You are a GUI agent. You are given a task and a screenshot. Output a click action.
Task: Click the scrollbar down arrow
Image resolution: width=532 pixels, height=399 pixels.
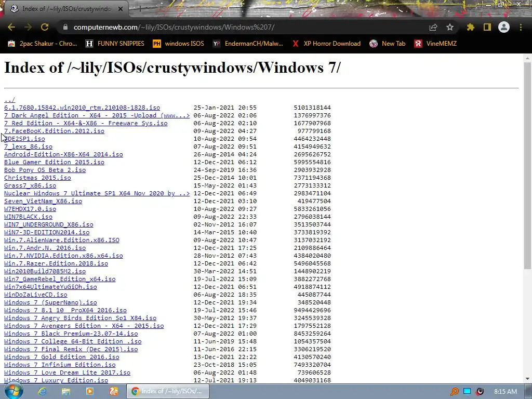528,379
